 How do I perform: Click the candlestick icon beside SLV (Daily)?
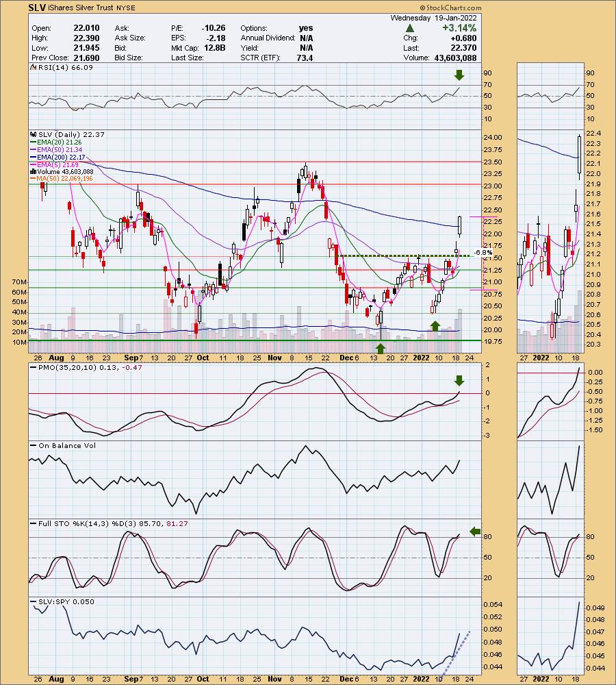pyautogui.click(x=33, y=134)
